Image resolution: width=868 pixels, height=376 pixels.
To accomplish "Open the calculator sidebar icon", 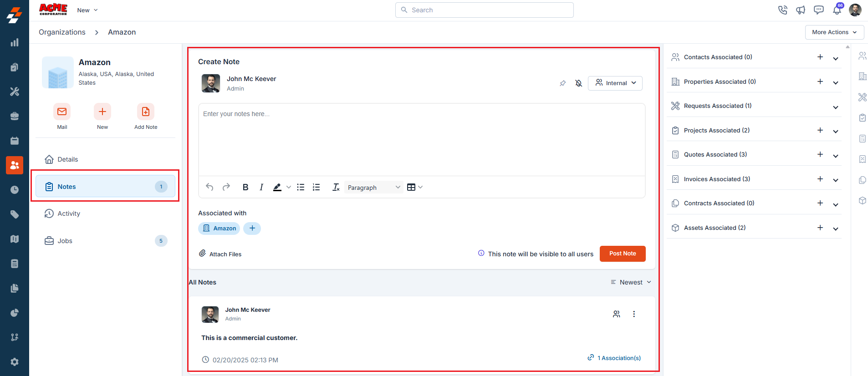I will tap(15, 264).
